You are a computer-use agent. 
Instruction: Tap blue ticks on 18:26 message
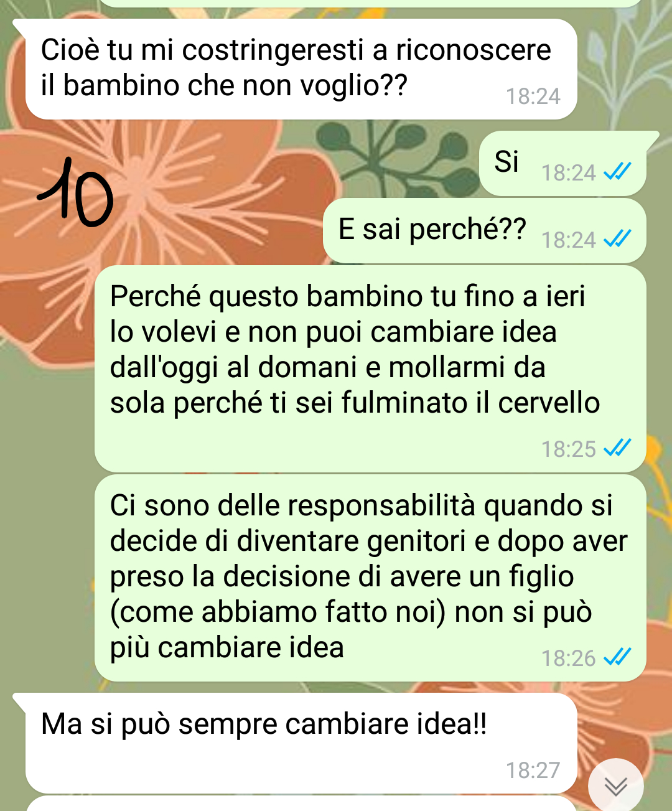pyautogui.click(x=618, y=657)
